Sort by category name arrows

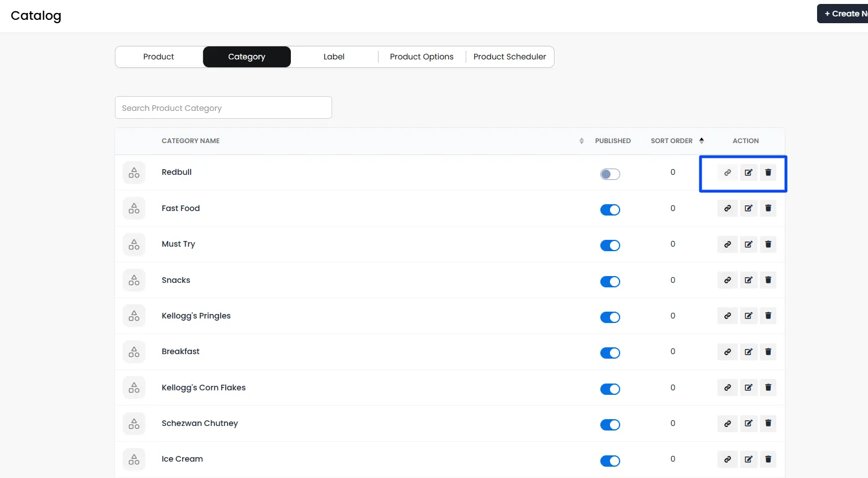click(x=581, y=141)
